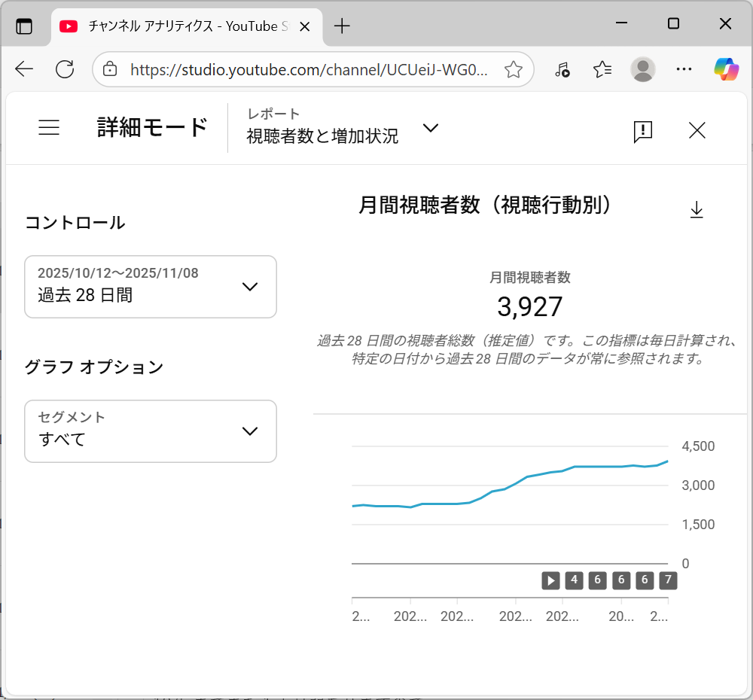Click the browser profile avatar
Screen dimensions: 753x700
tap(643, 70)
